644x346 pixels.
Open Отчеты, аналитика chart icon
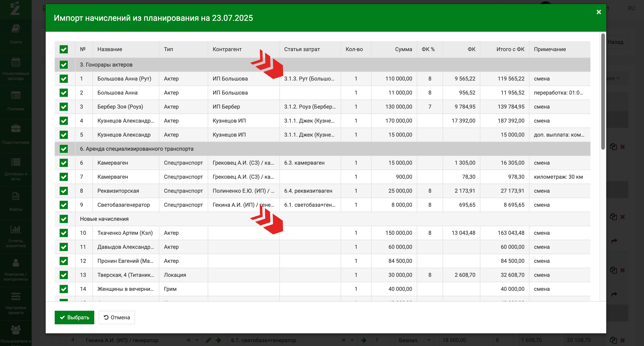click(x=16, y=229)
